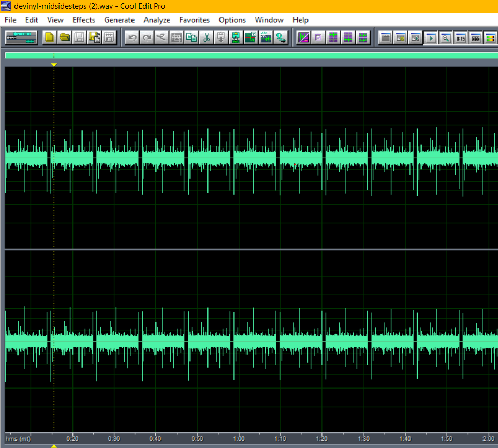Image resolution: width=498 pixels, height=448 pixels.
Task: Click the top yellow playback cursor marker
Action: [x=54, y=65]
